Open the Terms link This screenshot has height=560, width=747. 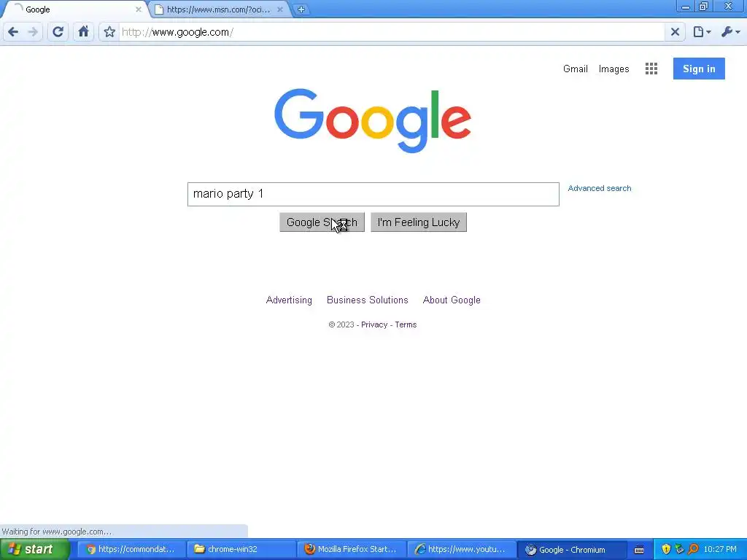point(406,324)
